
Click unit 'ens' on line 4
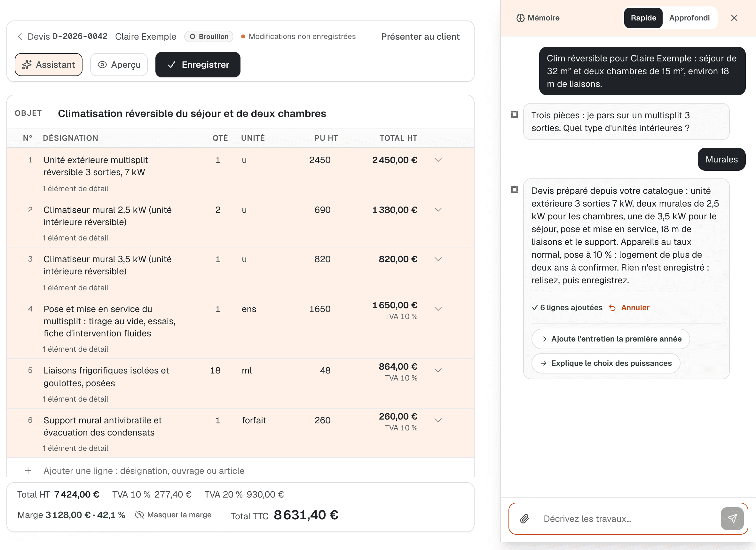point(249,309)
